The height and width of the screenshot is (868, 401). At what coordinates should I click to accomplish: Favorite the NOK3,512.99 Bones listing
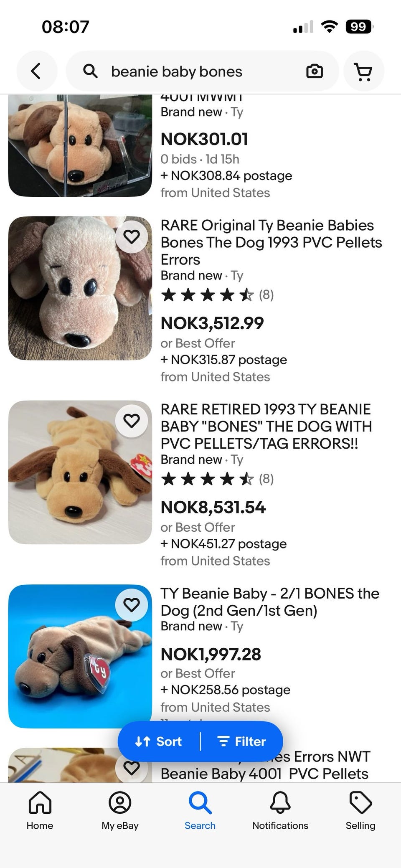(132, 237)
